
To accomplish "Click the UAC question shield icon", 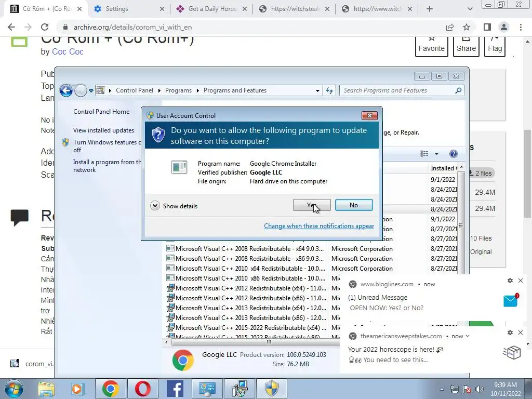I will (158, 135).
